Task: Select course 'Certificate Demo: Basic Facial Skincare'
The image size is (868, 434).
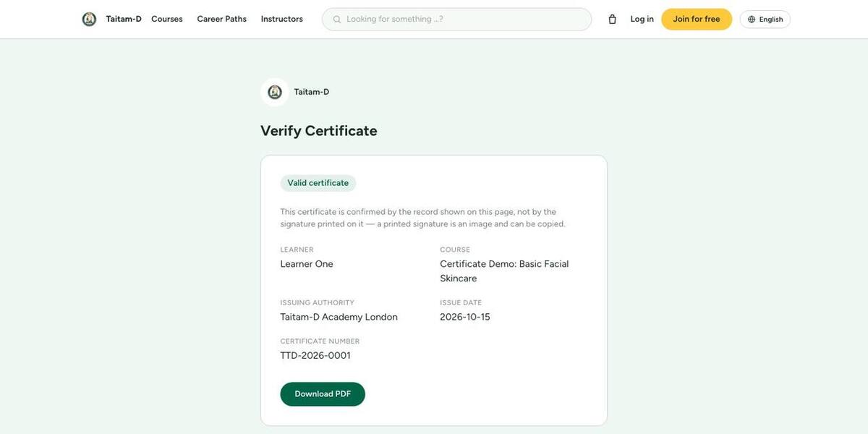Action: point(504,271)
